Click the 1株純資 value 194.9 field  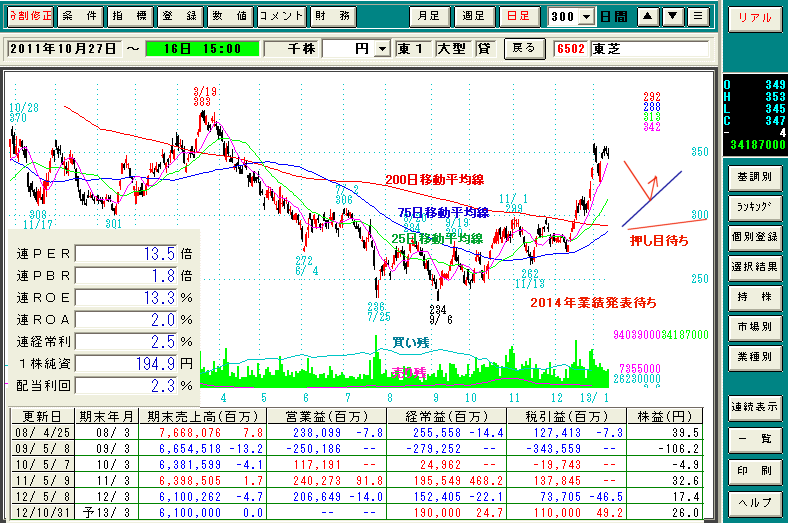pos(127,364)
